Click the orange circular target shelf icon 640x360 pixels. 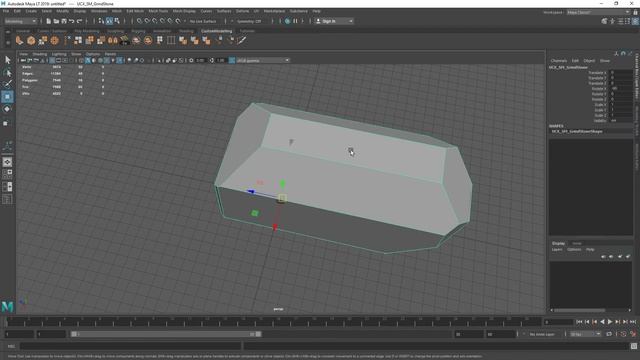(54, 40)
